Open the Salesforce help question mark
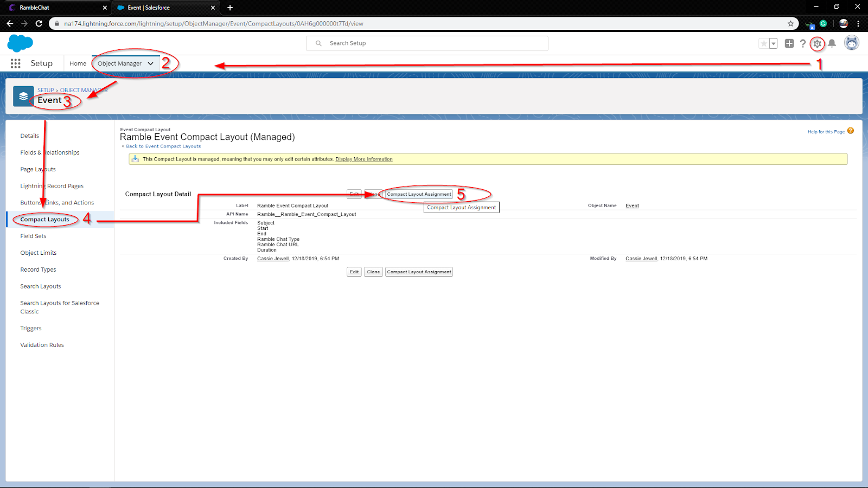This screenshot has width=868, height=488. [x=803, y=43]
